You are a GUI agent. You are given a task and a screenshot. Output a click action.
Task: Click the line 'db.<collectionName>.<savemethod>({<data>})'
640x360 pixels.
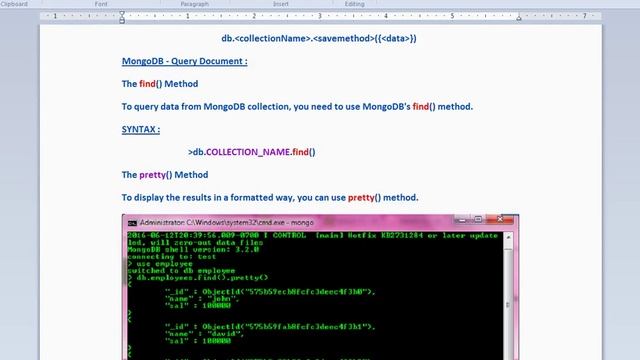click(319, 38)
